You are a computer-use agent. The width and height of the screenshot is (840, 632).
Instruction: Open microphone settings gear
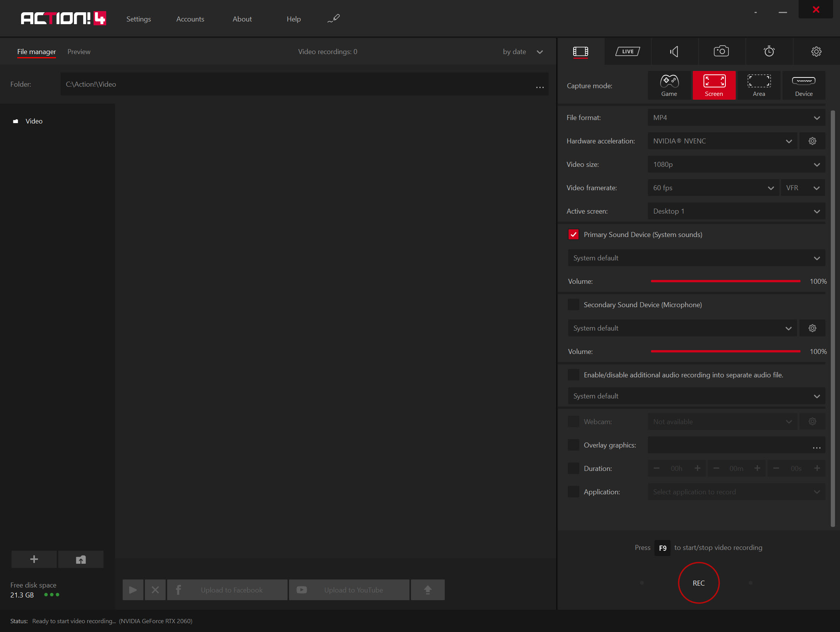point(812,328)
